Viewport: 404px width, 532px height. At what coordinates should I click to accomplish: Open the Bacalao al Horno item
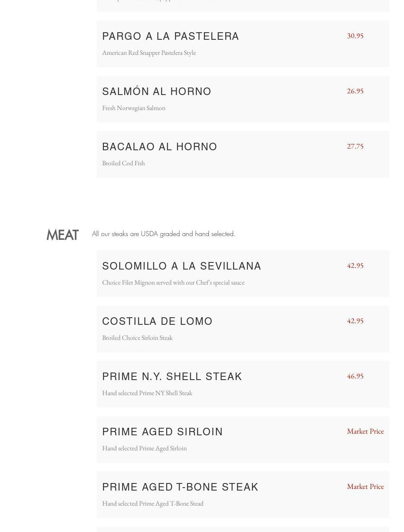click(160, 147)
